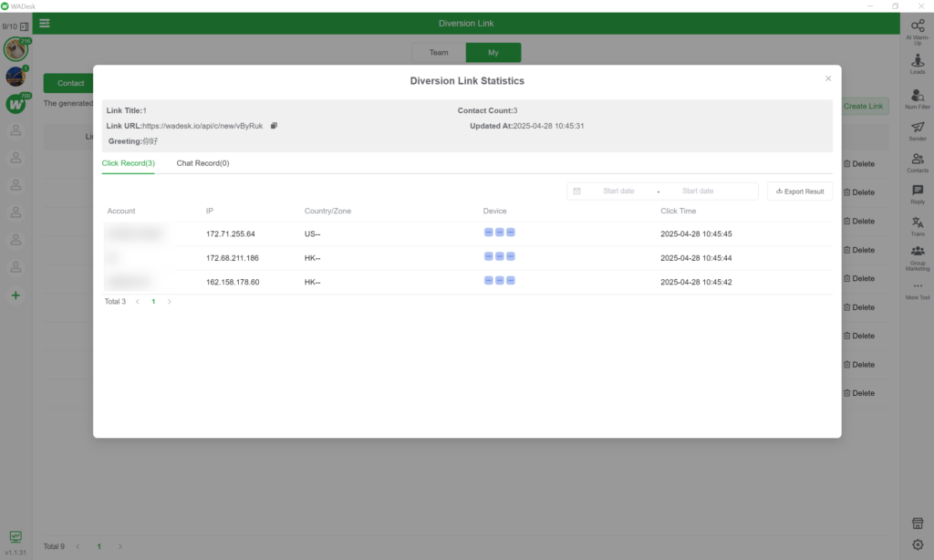
Task: Click the Create Link button
Action: pos(863,106)
